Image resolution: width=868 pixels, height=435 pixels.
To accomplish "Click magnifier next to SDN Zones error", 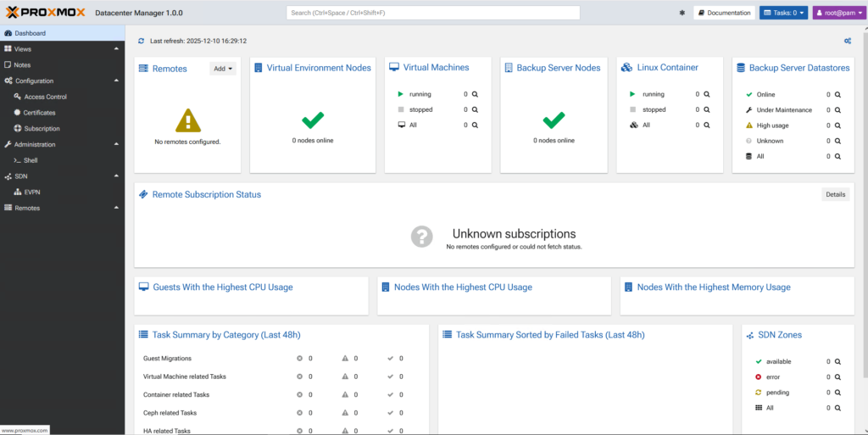I will pos(837,376).
